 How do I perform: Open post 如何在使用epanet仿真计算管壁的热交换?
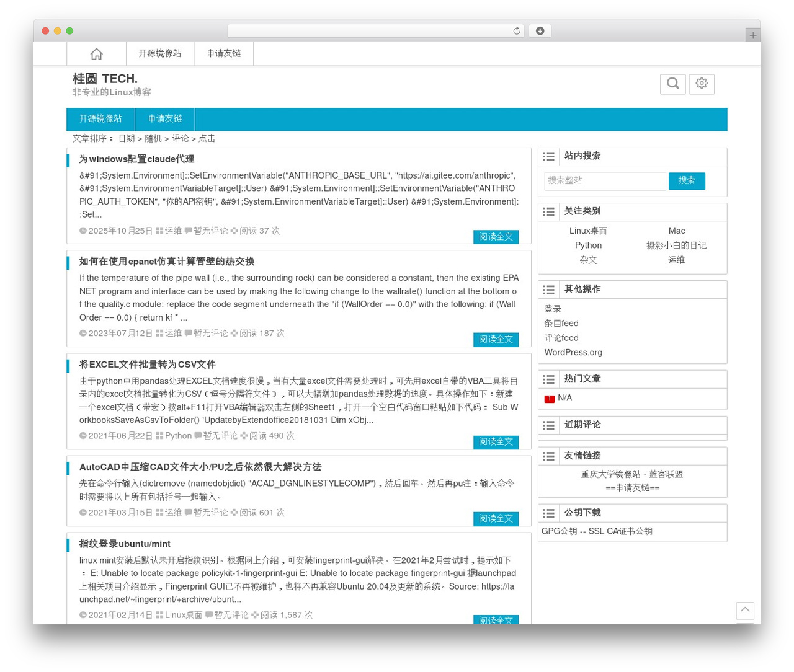(x=167, y=262)
